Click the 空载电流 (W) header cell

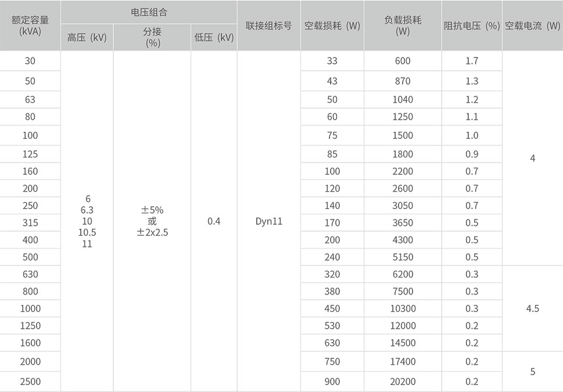[x=533, y=26]
